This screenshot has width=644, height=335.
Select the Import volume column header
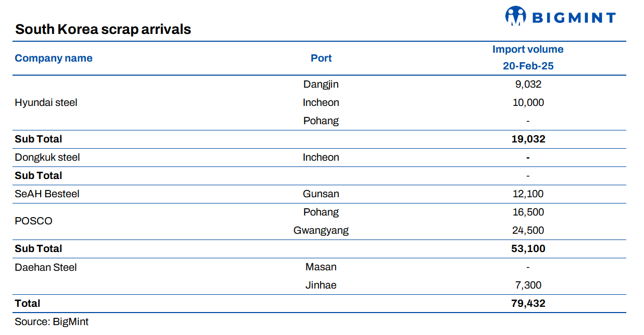coord(528,50)
